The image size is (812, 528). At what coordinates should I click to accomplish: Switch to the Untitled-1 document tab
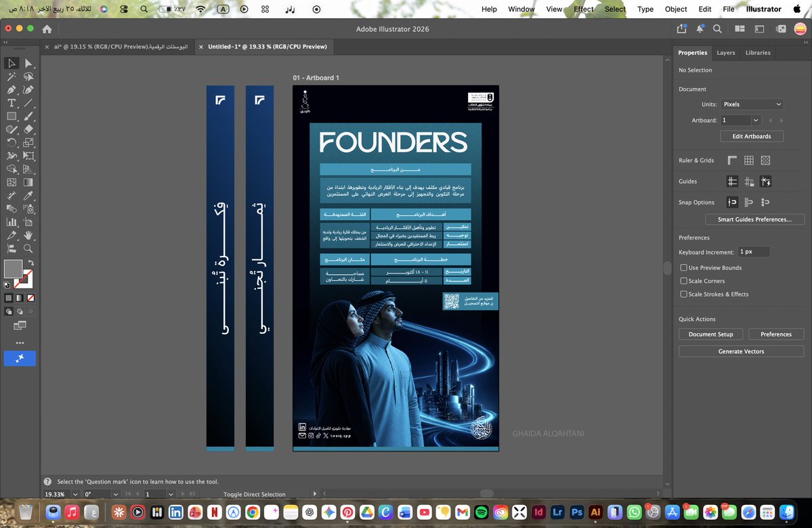(x=268, y=47)
